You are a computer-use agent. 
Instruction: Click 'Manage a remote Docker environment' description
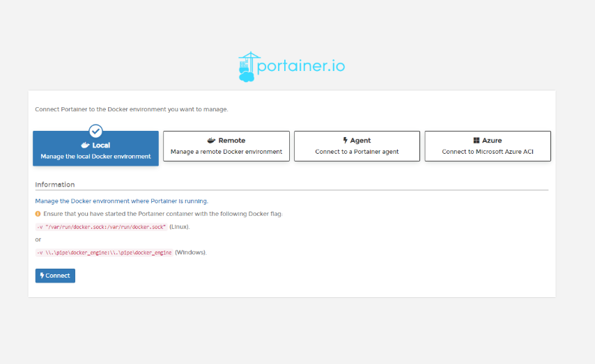click(226, 152)
